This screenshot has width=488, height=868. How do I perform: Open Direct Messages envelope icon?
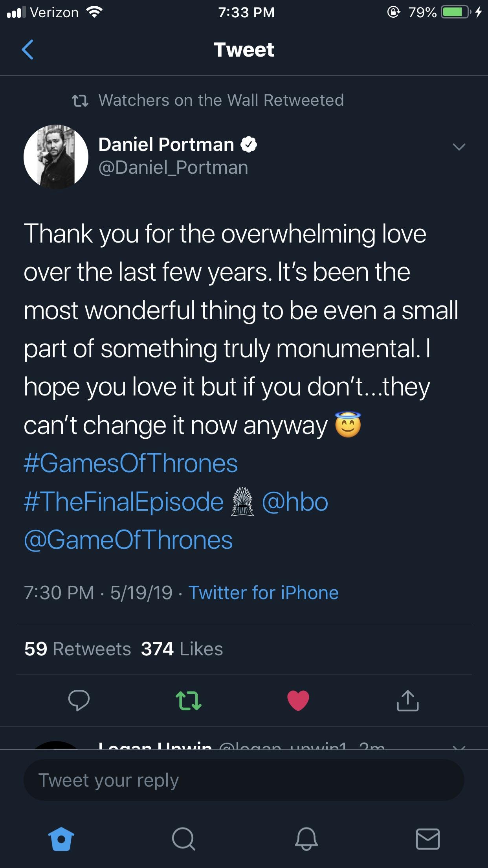(427, 839)
